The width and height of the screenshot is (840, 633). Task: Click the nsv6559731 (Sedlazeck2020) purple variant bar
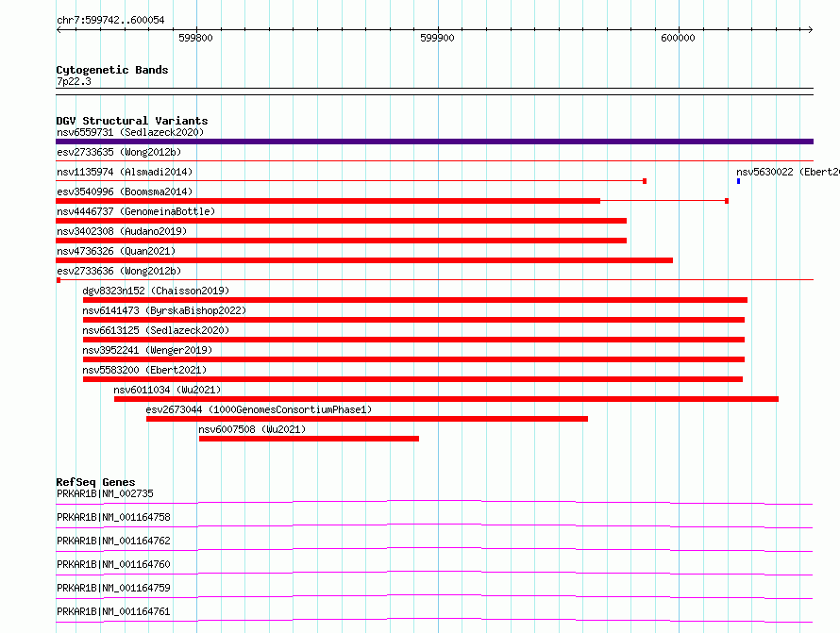(434, 142)
